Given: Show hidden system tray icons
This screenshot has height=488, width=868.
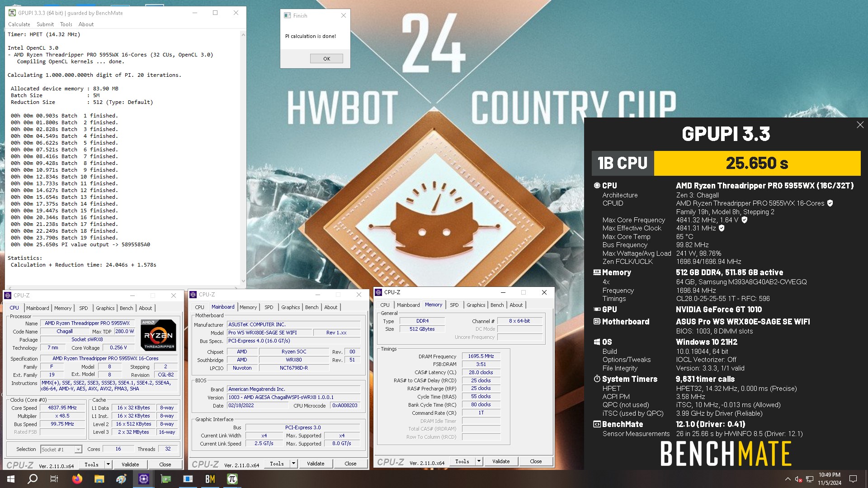Looking at the screenshot, I should [x=788, y=479].
